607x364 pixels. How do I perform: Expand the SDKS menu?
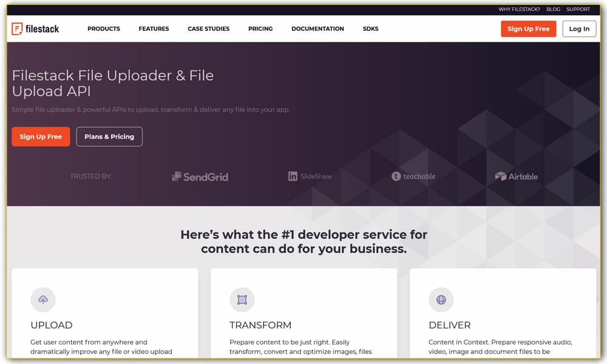370,29
